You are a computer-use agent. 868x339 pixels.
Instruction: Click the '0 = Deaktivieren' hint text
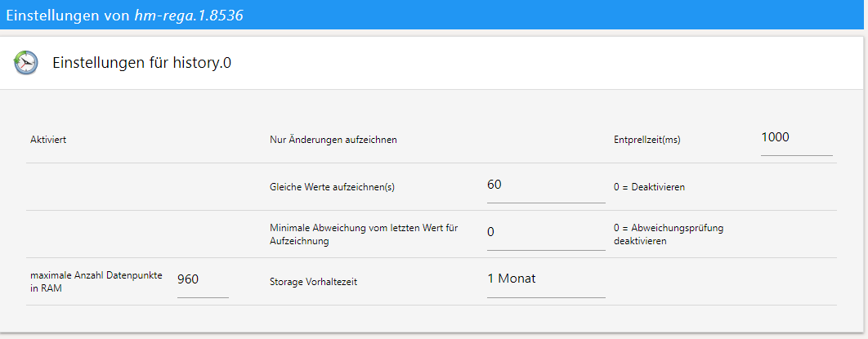[x=650, y=187]
